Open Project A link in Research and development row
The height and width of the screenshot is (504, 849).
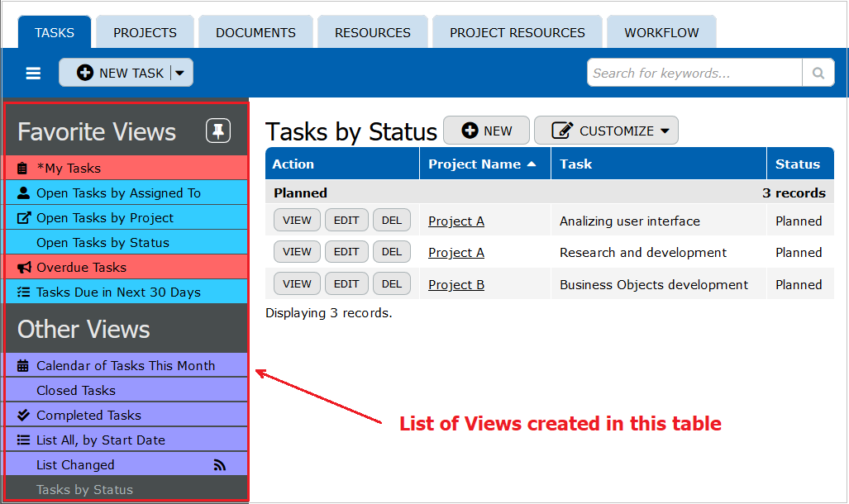coord(456,252)
